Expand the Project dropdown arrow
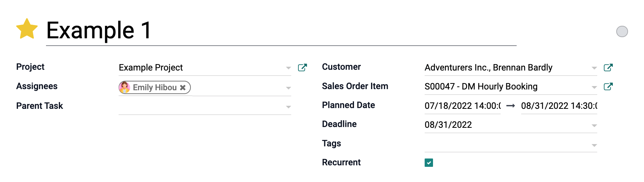The height and width of the screenshot is (182, 644). (289, 68)
